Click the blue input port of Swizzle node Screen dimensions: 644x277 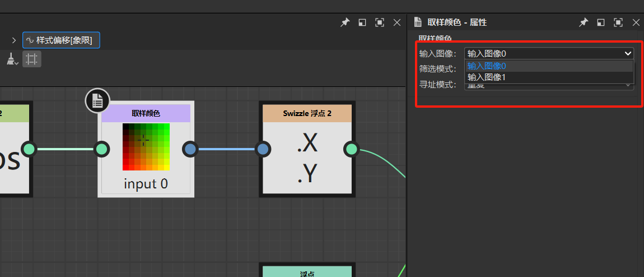tap(263, 149)
